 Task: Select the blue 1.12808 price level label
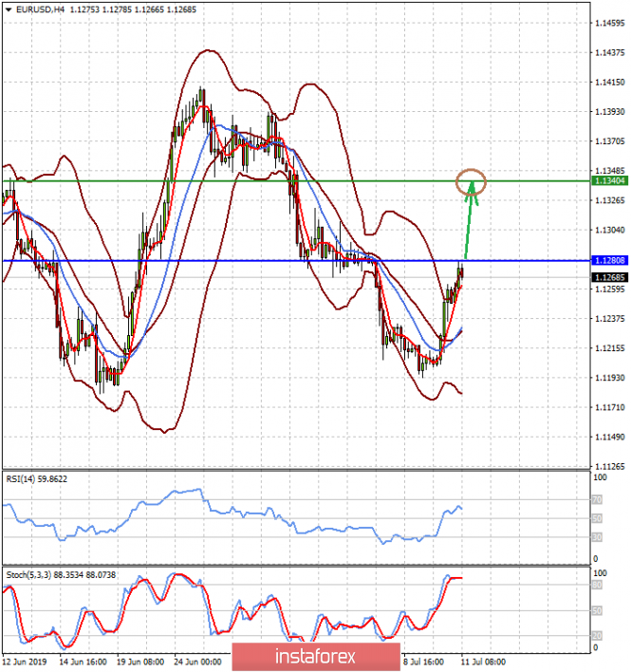(607, 260)
